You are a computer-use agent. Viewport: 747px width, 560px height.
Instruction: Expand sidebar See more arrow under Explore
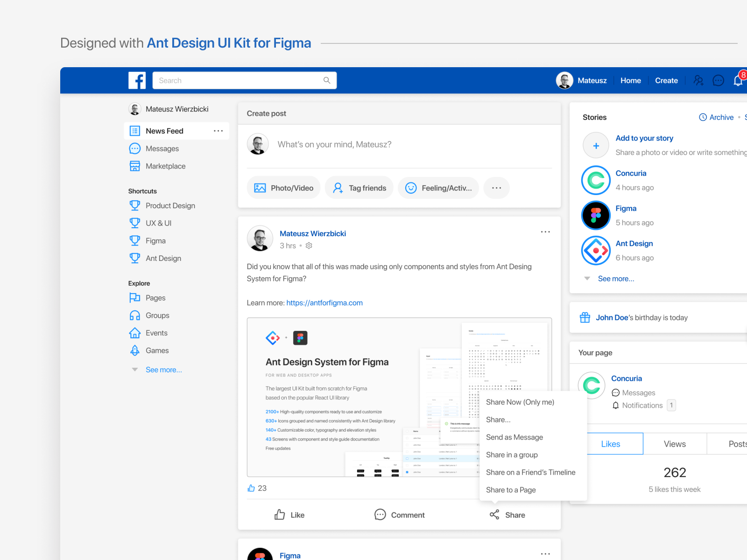(x=135, y=370)
